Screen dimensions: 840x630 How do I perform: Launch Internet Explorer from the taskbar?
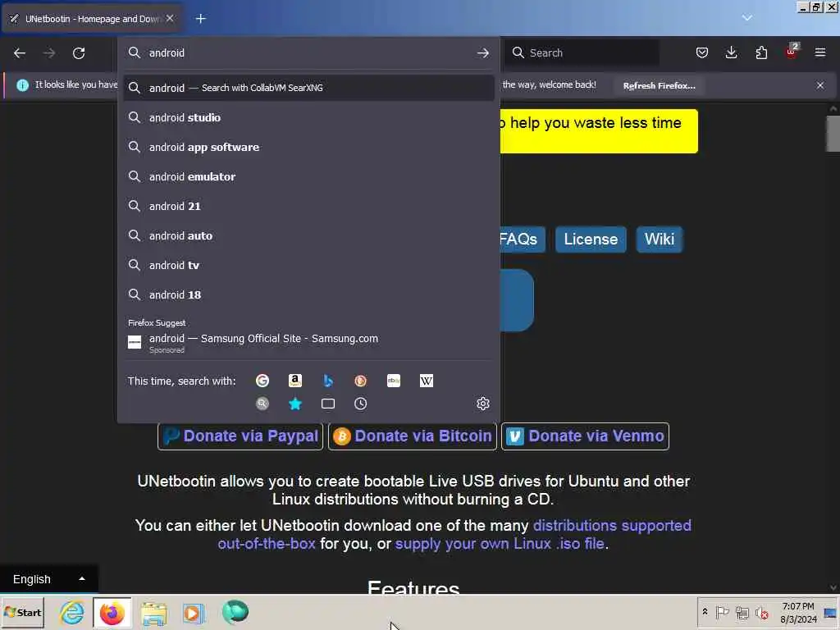(x=72, y=612)
